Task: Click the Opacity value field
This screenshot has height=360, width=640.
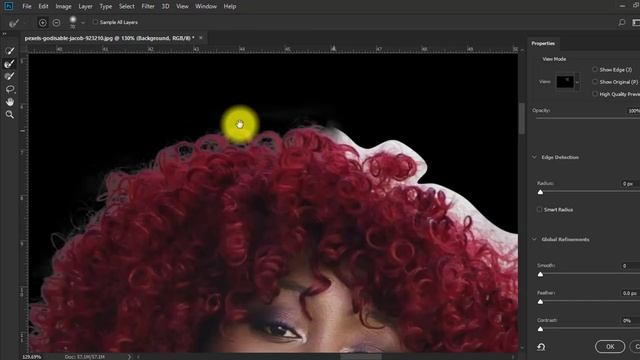Action: pos(633,111)
